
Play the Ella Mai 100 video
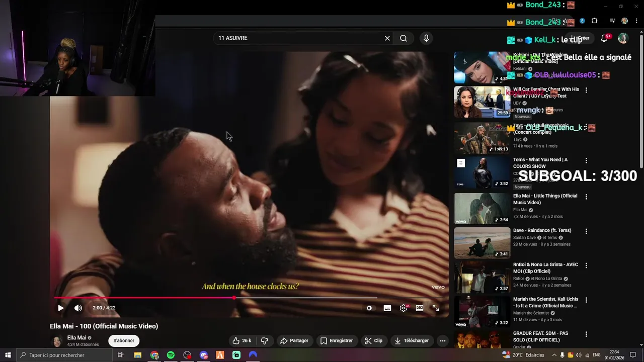coord(61,308)
